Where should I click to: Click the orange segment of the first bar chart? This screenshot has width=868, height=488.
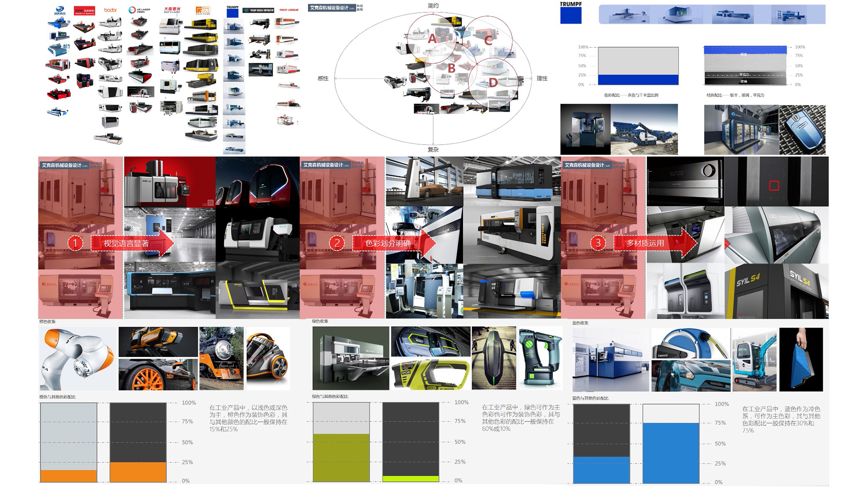69,476
